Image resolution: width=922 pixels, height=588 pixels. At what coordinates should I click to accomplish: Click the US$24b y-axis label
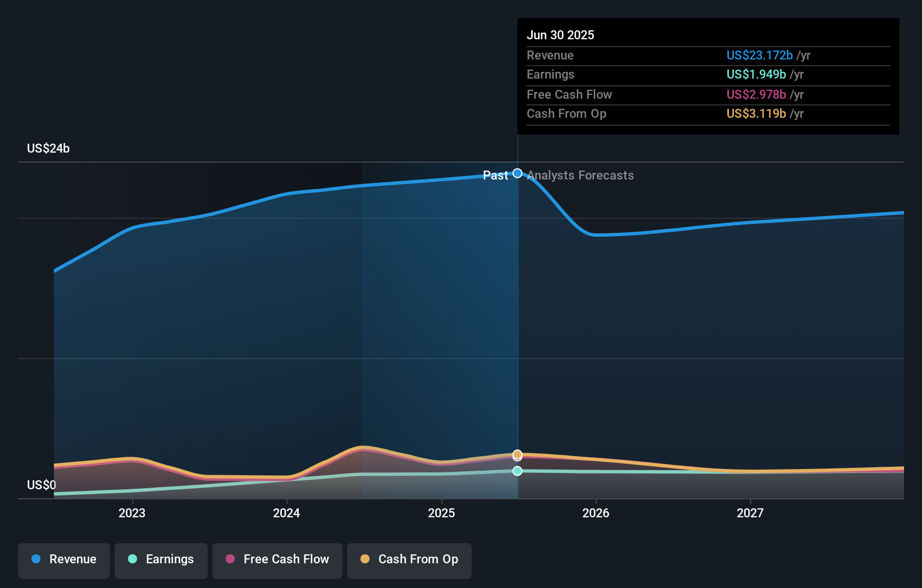(48, 148)
